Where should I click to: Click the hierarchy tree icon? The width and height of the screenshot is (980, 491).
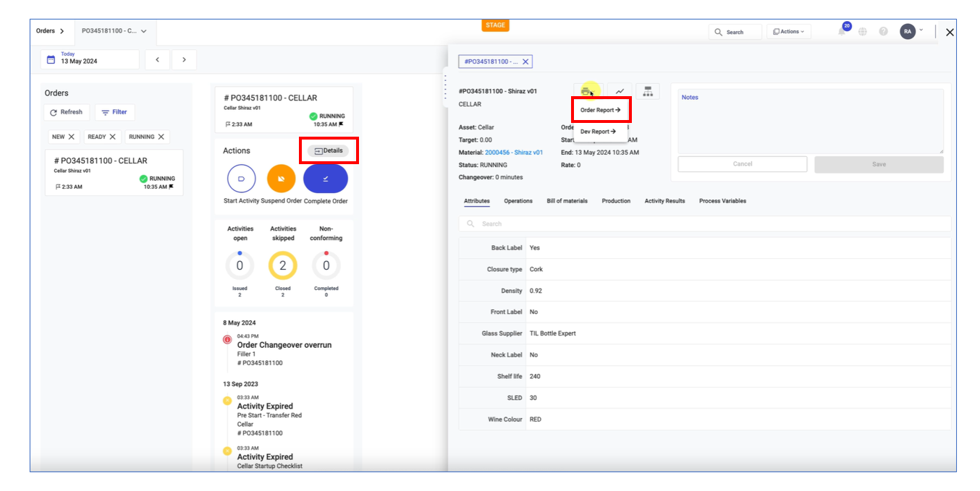[x=648, y=91]
